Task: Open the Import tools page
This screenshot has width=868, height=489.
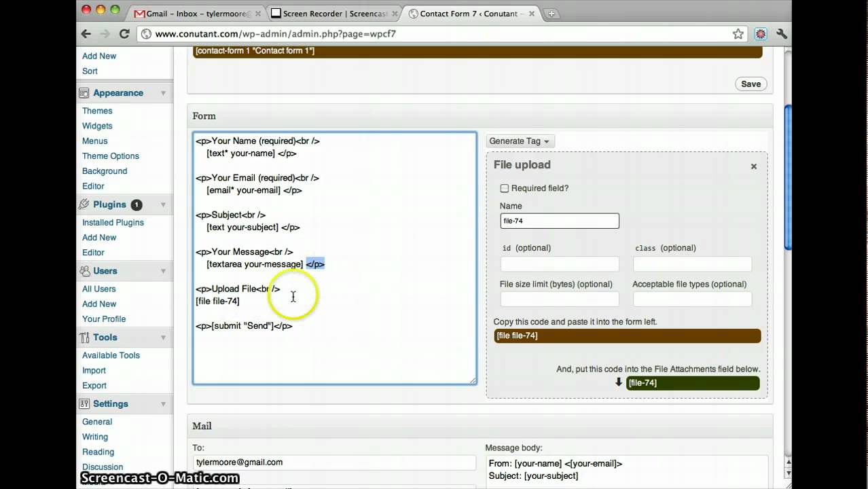Action: 94,370
